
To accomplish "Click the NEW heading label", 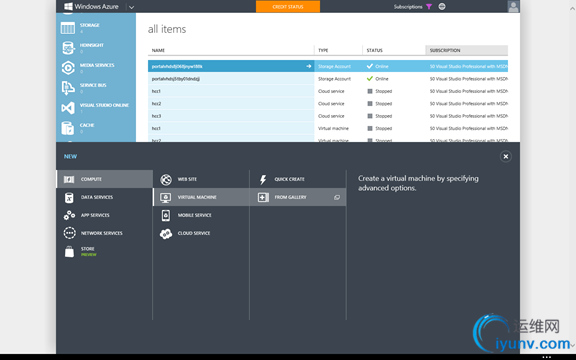I will click(70, 156).
